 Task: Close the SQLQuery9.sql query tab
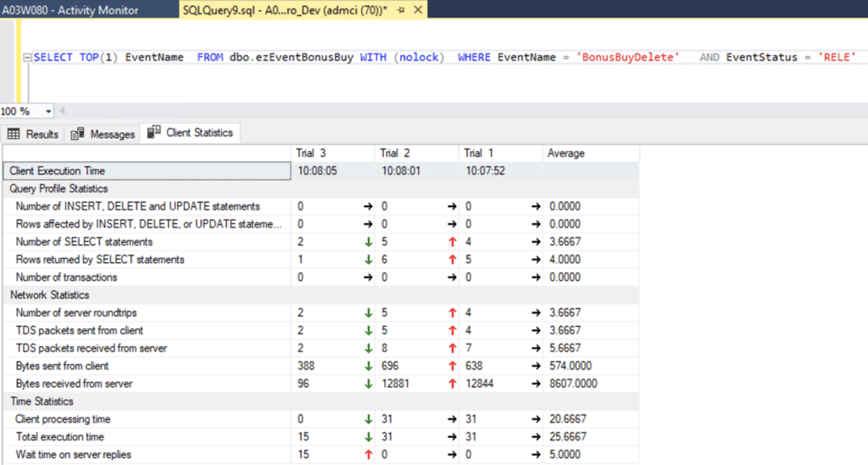click(x=419, y=10)
